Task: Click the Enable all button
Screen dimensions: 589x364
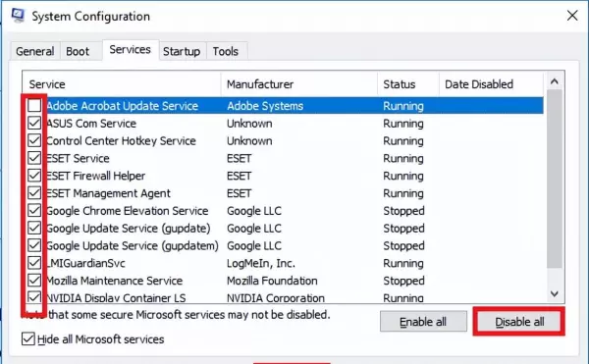Action: (423, 322)
